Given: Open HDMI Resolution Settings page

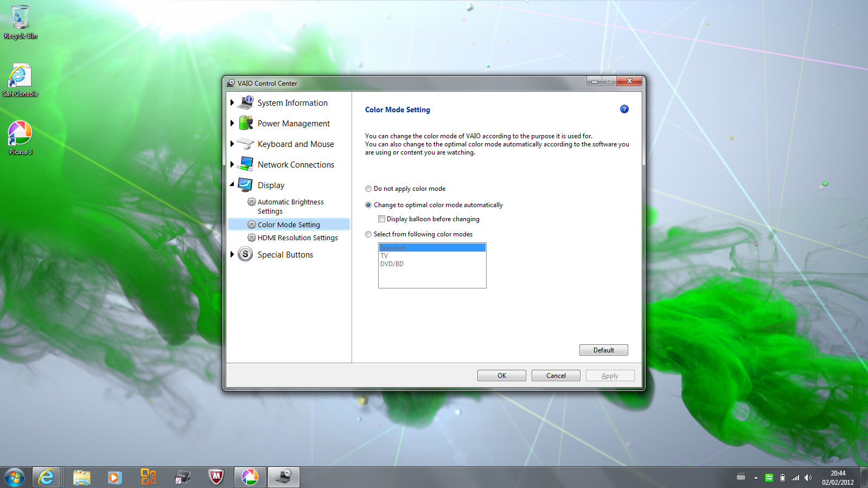Looking at the screenshot, I should (297, 237).
